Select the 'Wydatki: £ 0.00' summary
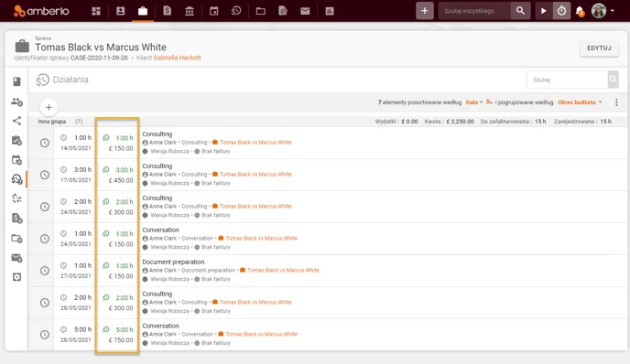 396,122
